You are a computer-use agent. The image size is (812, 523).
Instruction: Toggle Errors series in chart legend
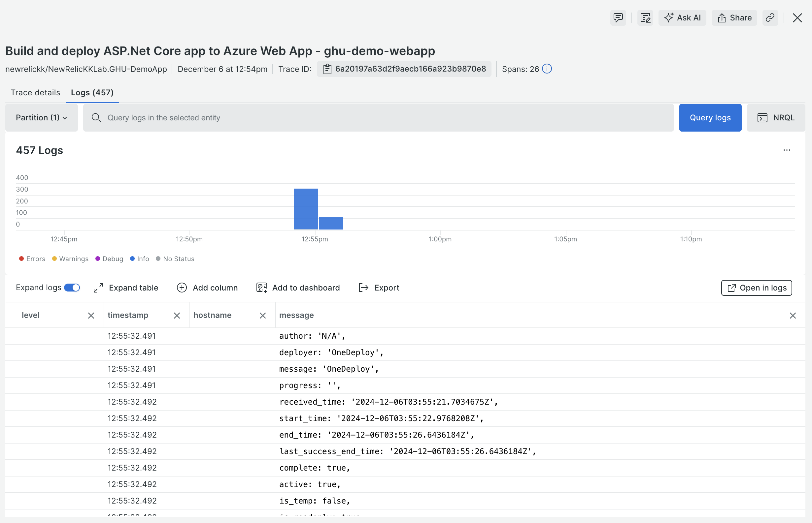pos(32,259)
